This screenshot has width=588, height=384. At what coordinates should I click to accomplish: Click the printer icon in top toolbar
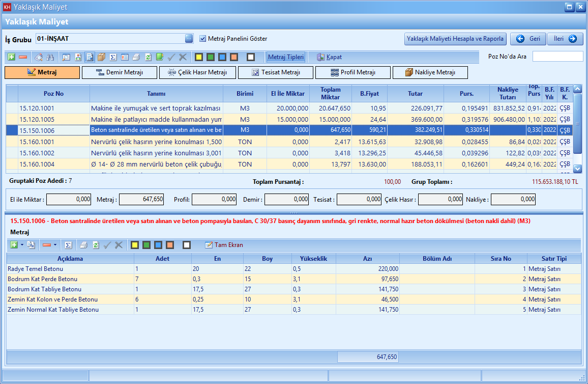pyautogui.click(x=136, y=57)
